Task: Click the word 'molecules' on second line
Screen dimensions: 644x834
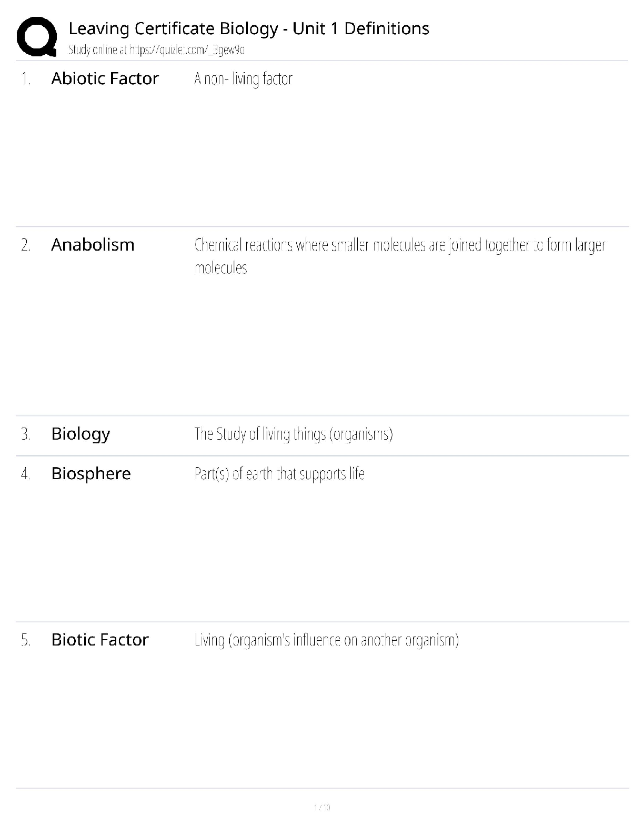Action: coord(220,268)
